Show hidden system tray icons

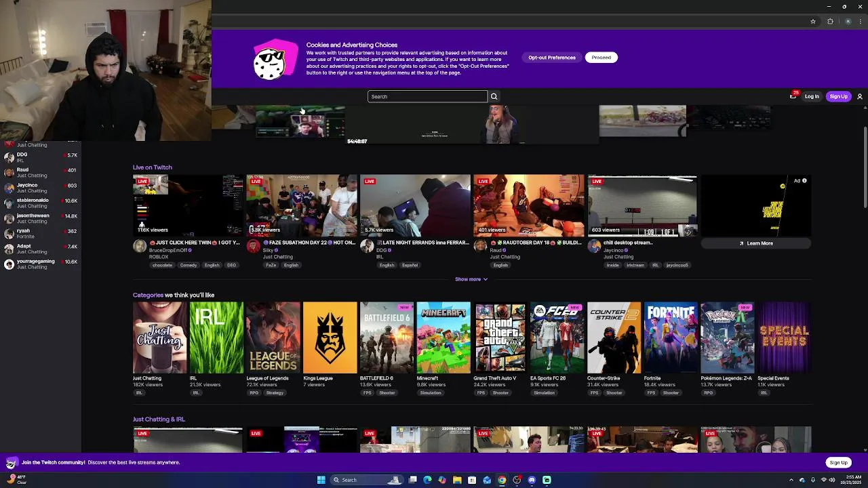point(791,480)
